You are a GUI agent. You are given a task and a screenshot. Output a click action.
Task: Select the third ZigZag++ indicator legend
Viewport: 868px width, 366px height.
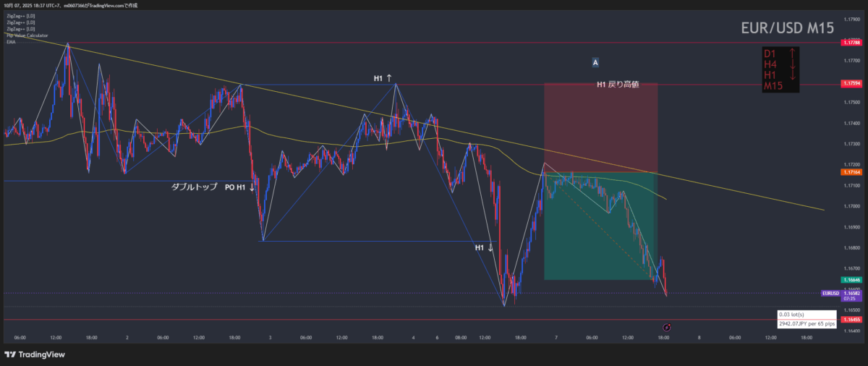[20, 29]
